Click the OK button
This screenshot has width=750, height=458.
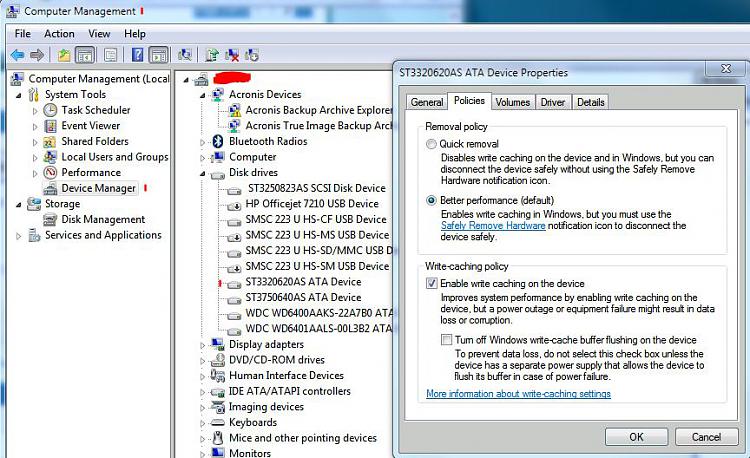point(636,437)
